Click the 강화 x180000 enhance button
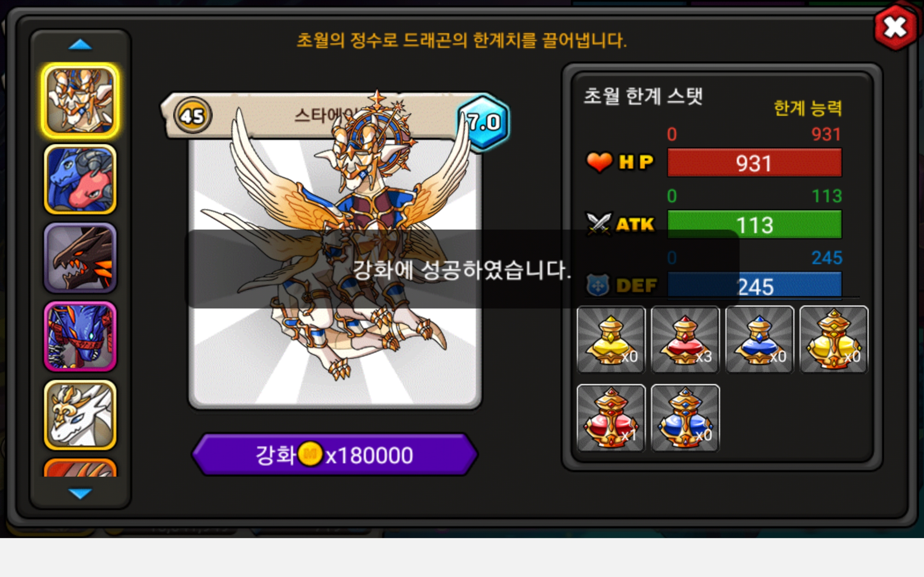The width and height of the screenshot is (924, 577). click(x=335, y=454)
